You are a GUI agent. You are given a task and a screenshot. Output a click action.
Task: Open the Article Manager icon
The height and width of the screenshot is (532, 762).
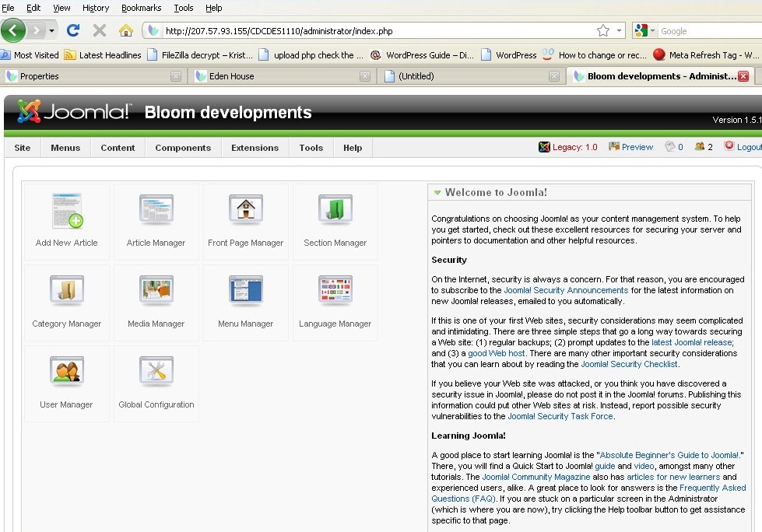point(156,210)
